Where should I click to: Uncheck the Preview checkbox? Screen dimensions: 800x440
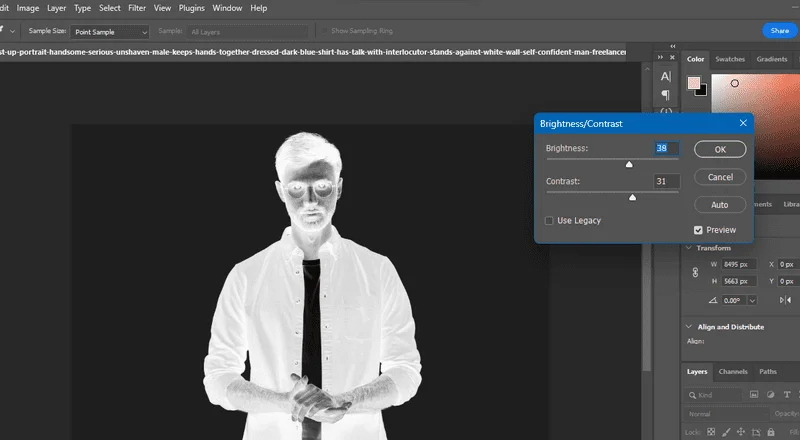coord(698,230)
